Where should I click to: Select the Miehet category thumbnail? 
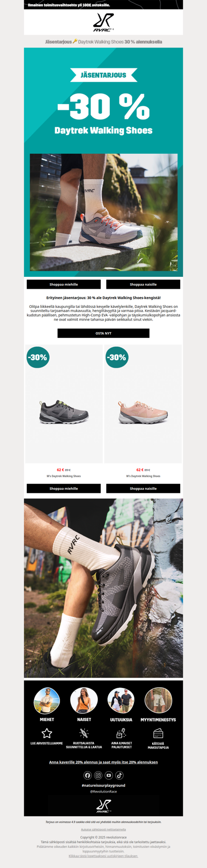click(47, 701)
